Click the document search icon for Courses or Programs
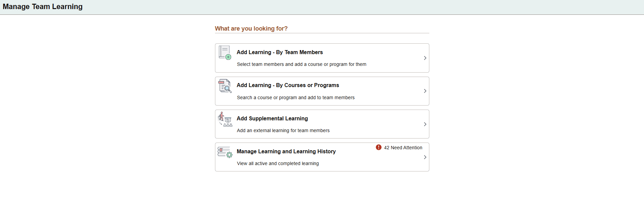This screenshot has height=197, width=644. coord(225,86)
